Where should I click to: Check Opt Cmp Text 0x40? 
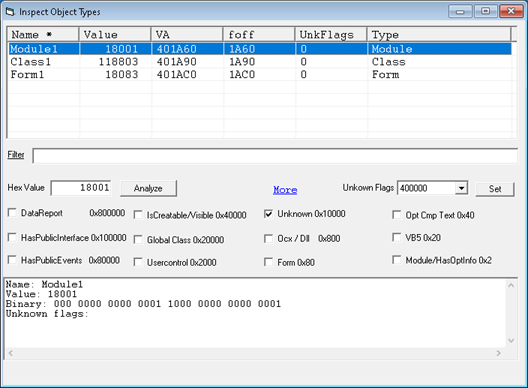[397, 215]
